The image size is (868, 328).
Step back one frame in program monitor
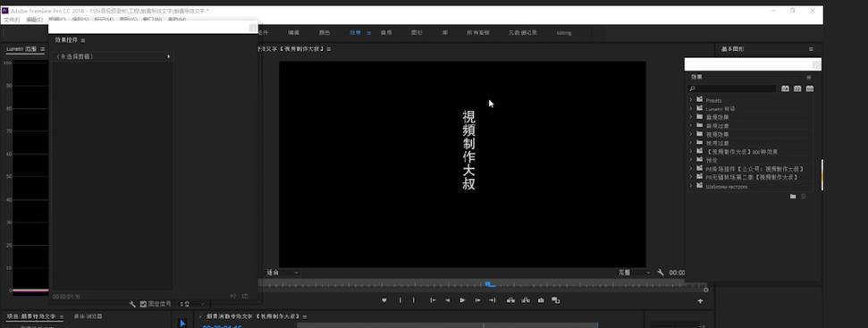click(448, 300)
